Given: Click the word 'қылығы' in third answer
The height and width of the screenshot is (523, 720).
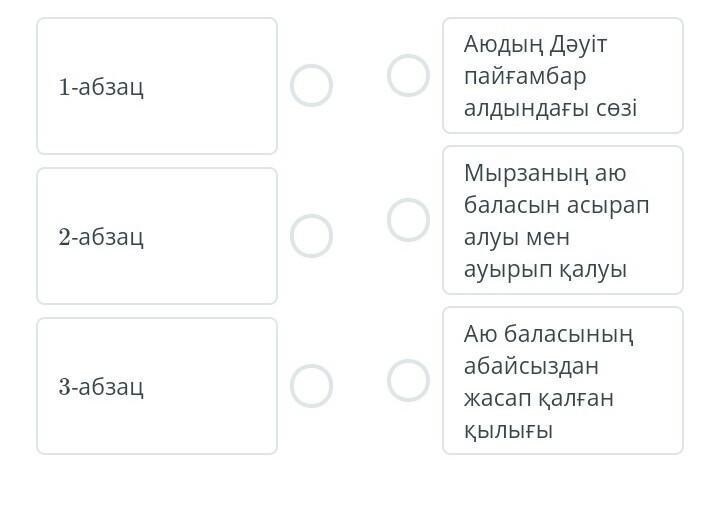Looking at the screenshot, I should click(x=508, y=430).
